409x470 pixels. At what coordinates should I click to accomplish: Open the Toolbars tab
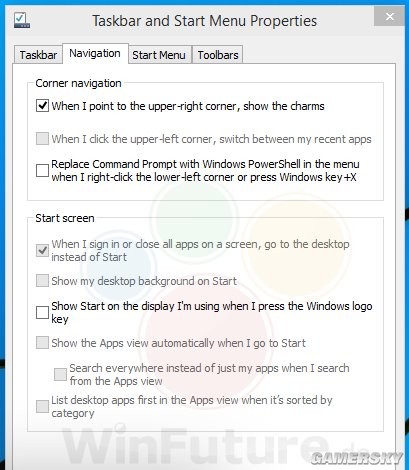[x=218, y=55]
